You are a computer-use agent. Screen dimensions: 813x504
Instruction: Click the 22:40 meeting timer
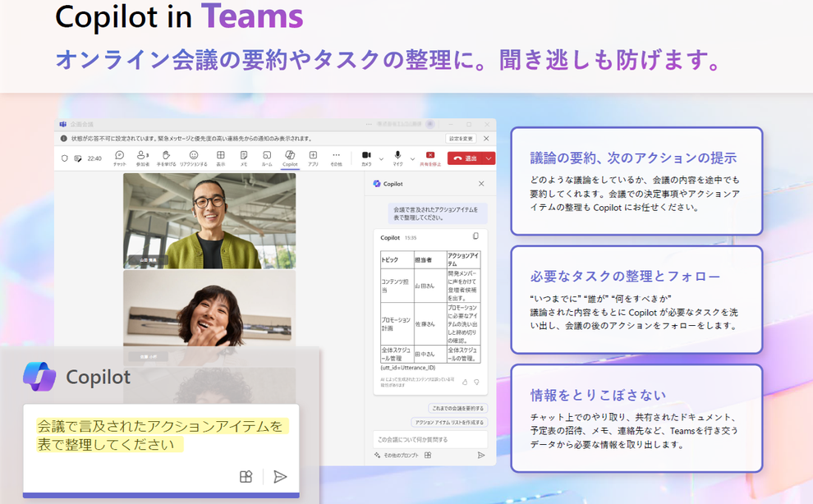pos(94,158)
